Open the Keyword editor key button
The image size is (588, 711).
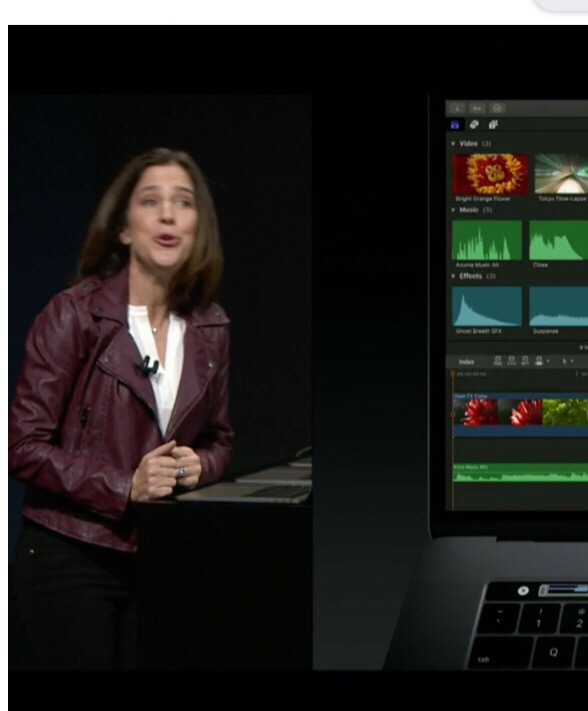[477, 108]
